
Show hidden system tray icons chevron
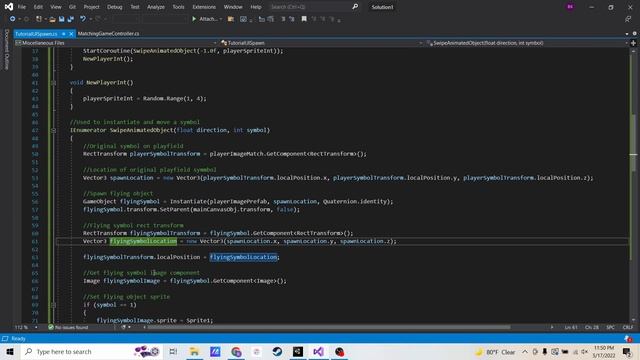525,352
